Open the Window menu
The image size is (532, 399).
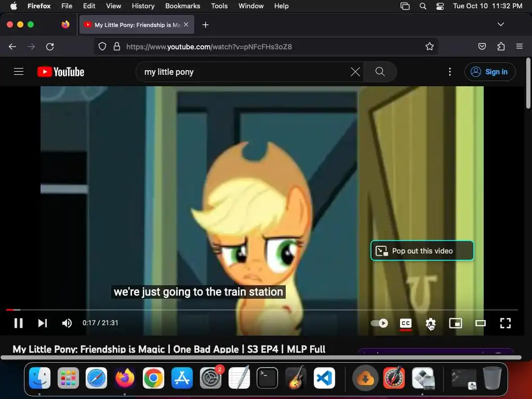(x=251, y=6)
